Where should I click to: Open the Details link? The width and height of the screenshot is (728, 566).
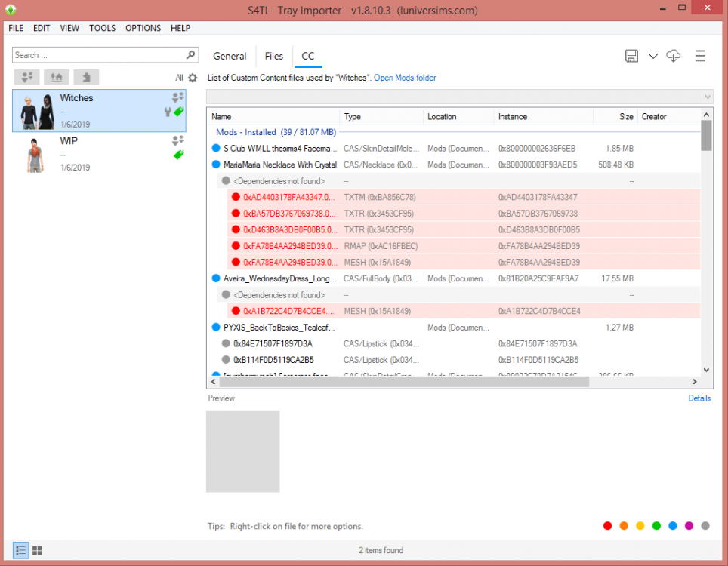tap(699, 398)
